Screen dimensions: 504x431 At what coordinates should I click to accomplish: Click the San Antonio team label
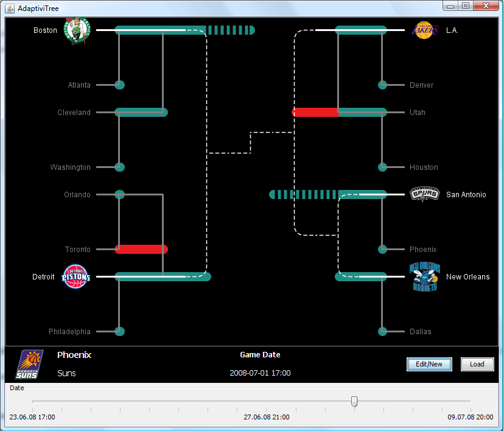tap(466, 194)
